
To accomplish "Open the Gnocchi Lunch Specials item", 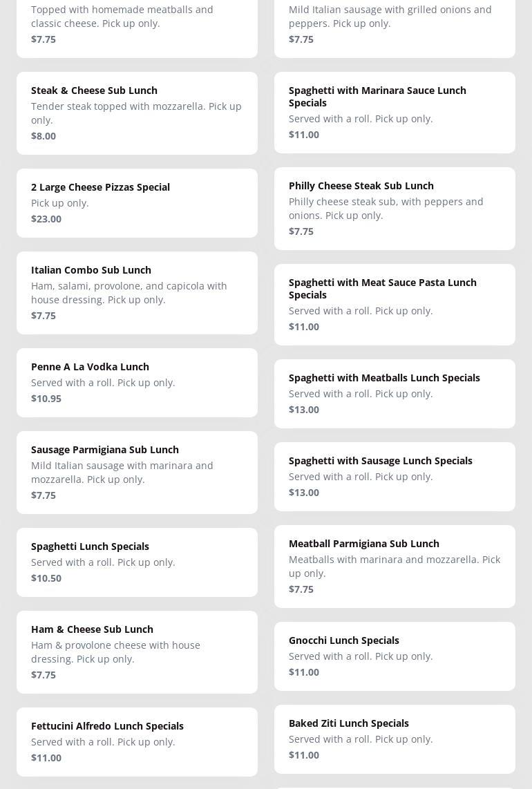I will [x=395, y=656].
